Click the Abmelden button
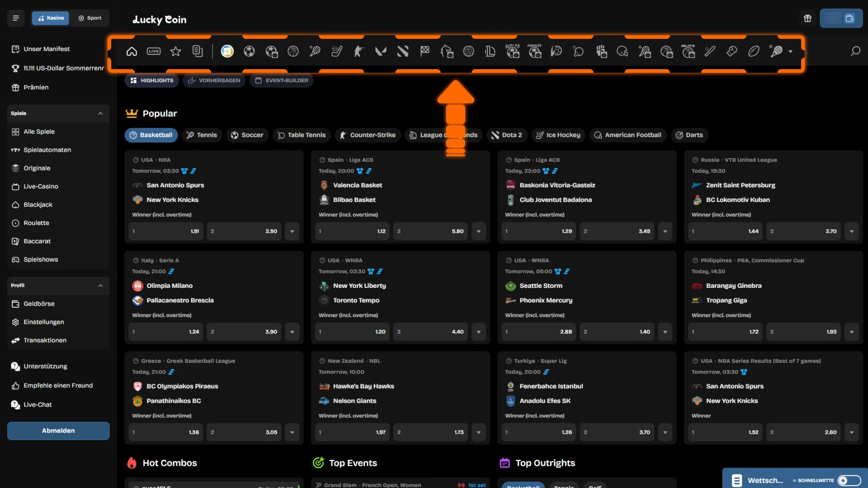 pyautogui.click(x=58, y=431)
